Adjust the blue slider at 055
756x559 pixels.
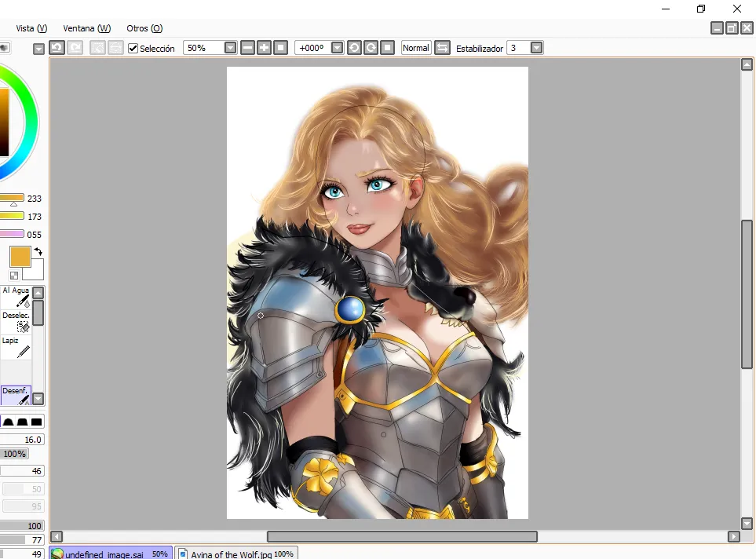pos(12,234)
